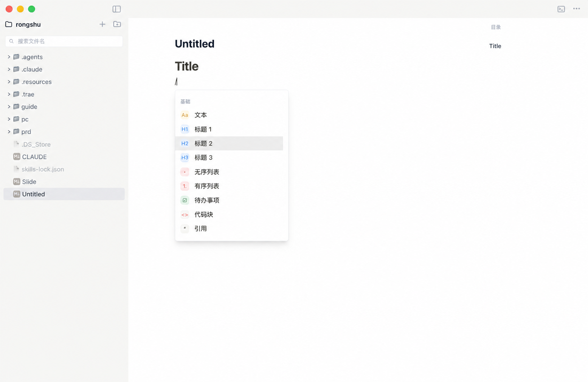The image size is (588, 382).
Task: Open the Slide file
Action: (64, 182)
